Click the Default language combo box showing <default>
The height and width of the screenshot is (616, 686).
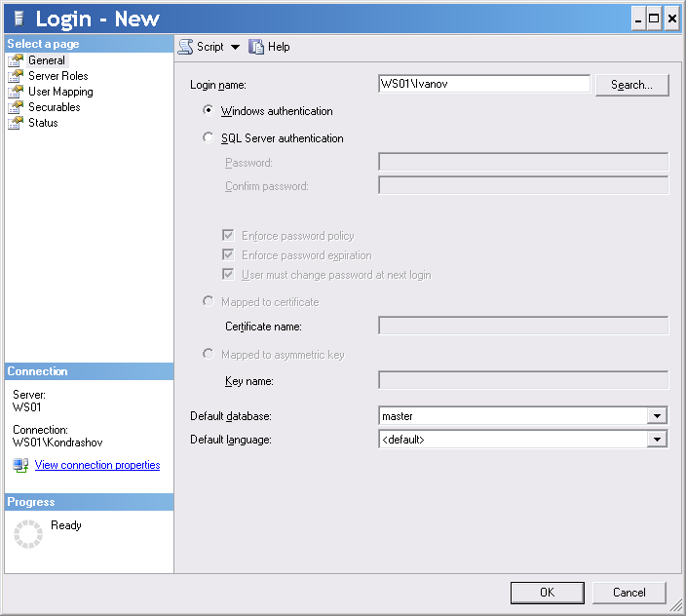[x=523, y=440]
